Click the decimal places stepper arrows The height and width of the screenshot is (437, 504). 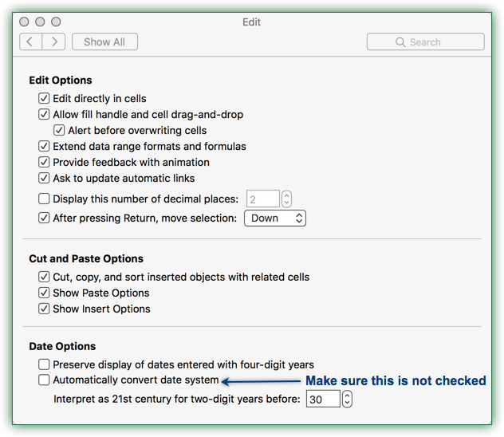[286, 199]
